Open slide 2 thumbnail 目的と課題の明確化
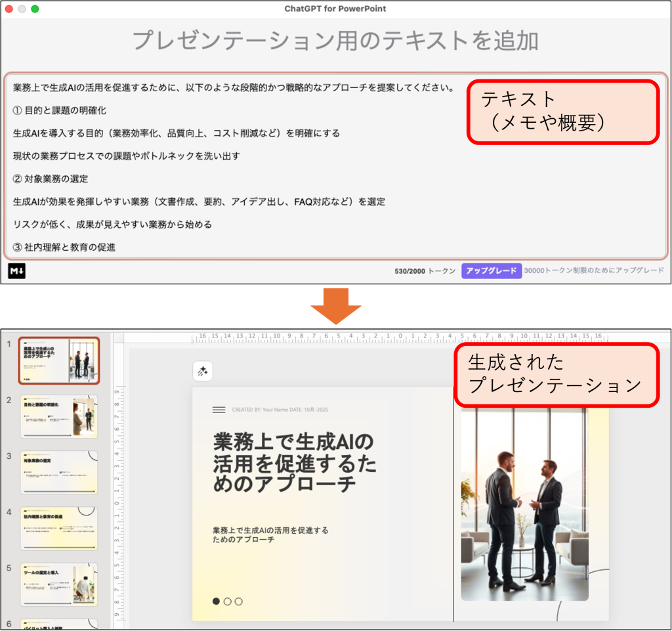Viewport: 672px width, 631px height. [59, 416]
